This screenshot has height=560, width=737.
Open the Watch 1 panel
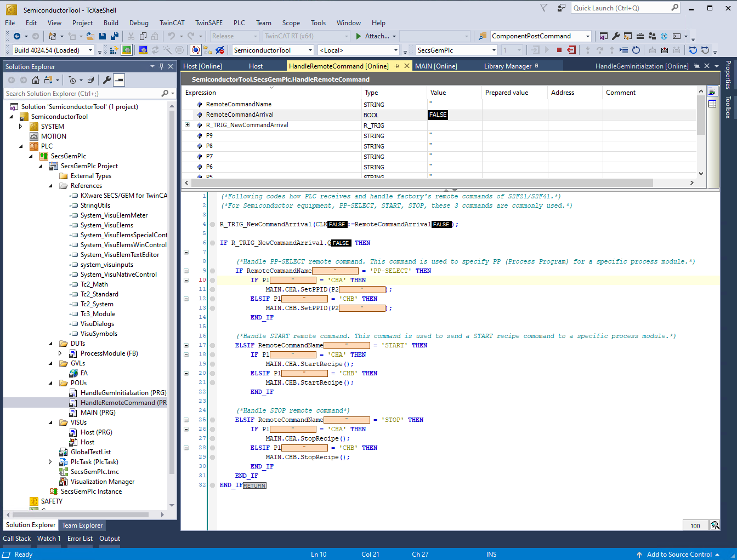click(x=49, y=539)
